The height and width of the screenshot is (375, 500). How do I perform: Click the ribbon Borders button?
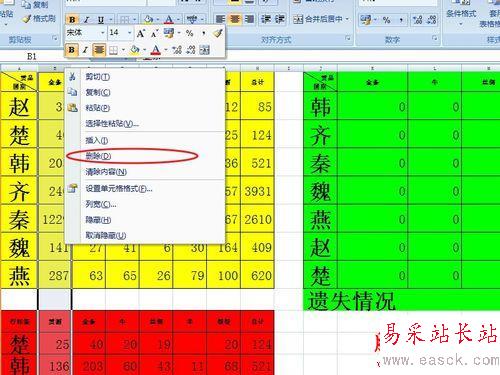tap(124, 20)
